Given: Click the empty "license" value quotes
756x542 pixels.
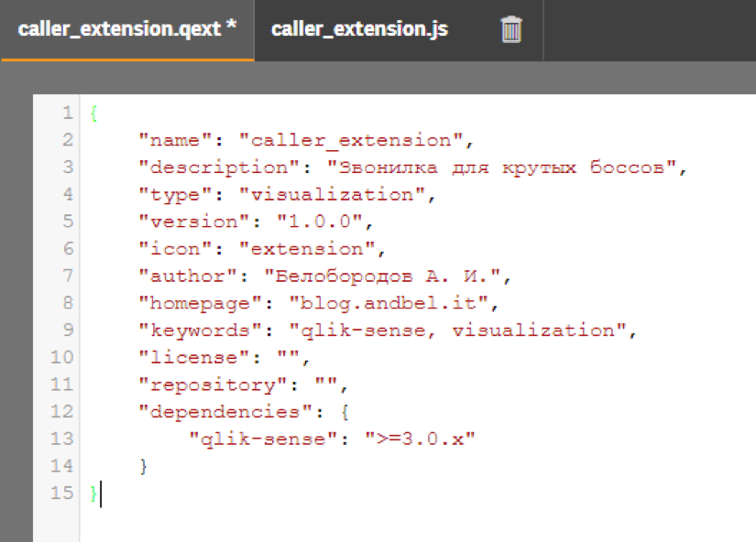Looking at the screenshot, I should point(289,357).
